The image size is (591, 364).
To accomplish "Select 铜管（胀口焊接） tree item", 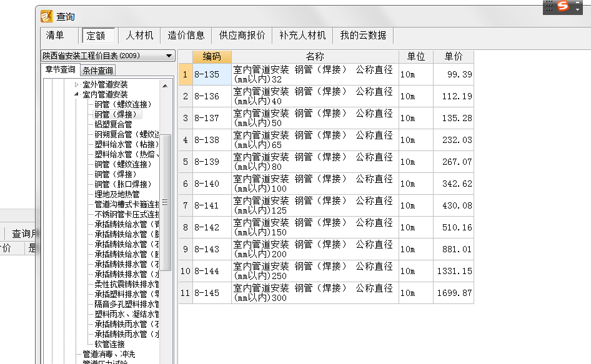I will point(123,184).
